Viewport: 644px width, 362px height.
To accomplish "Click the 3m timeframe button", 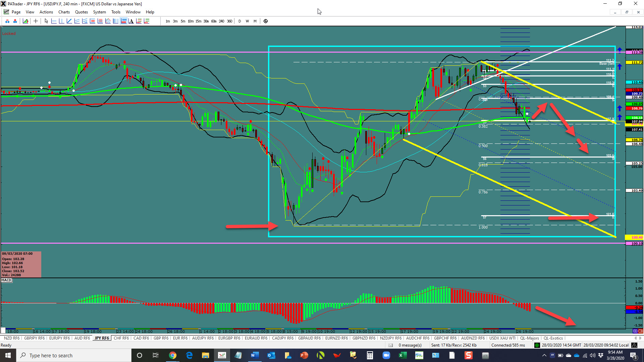I will (x=175, y=21).
